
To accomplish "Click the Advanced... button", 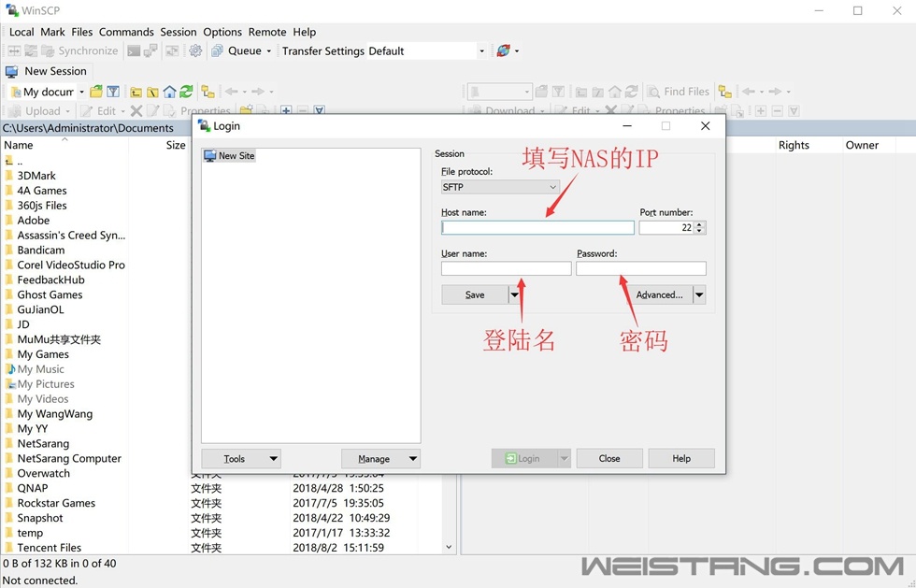I will click(659, 294).
